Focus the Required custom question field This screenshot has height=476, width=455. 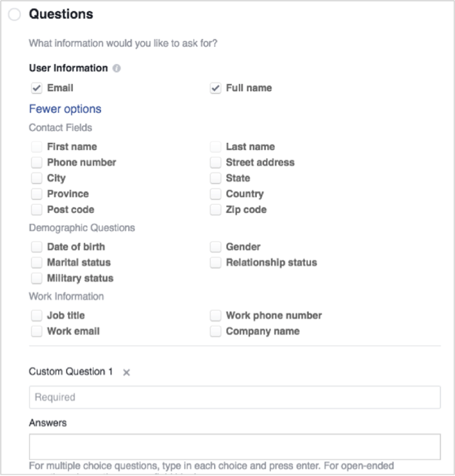234,397
